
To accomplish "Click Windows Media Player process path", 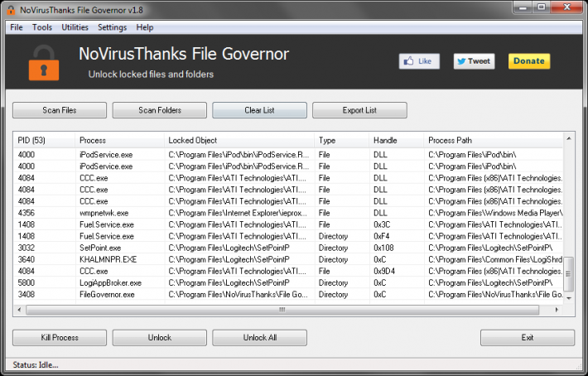I will 495,213.
